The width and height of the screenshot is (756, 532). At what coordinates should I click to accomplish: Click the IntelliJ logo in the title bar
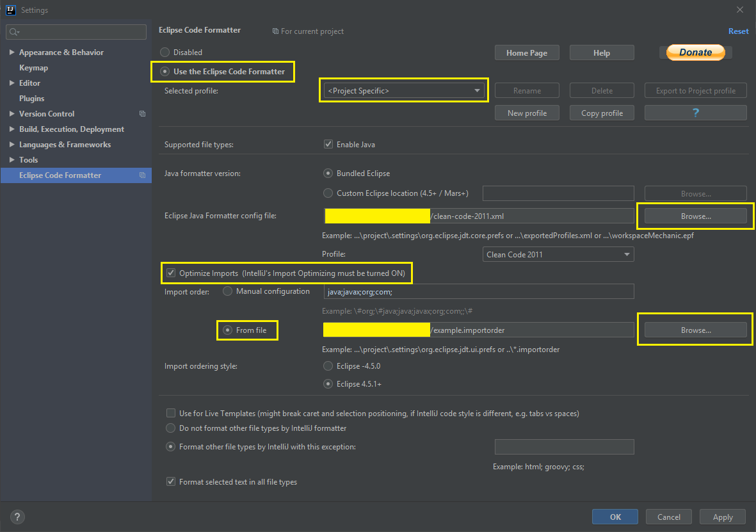11,10
